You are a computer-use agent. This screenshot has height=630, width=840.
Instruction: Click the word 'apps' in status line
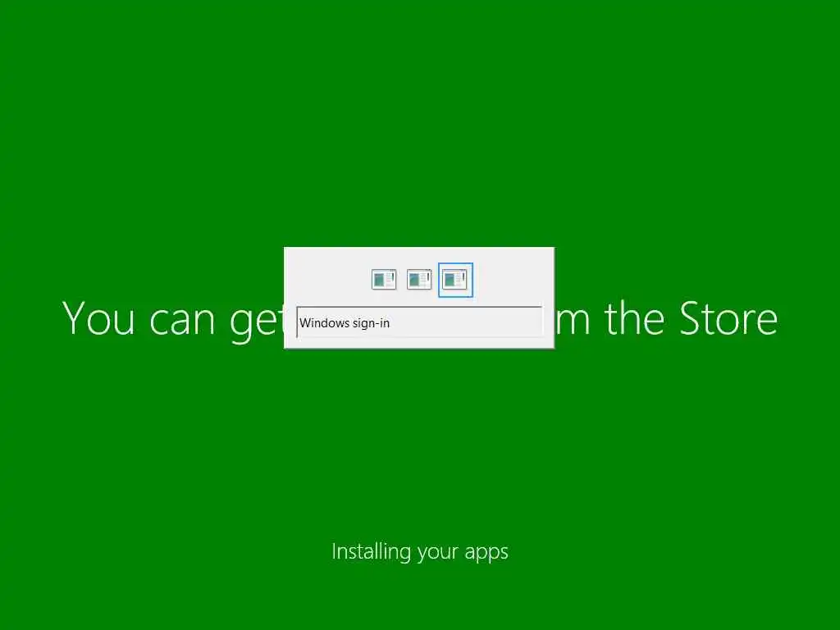pos(486,554)
